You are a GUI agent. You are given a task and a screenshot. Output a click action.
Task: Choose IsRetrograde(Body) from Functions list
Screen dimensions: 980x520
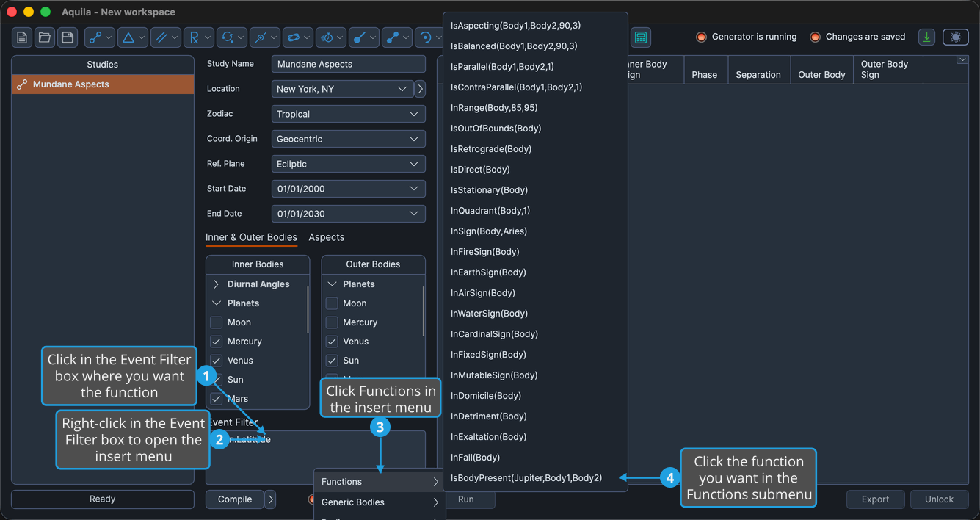[x=535, y=149]
